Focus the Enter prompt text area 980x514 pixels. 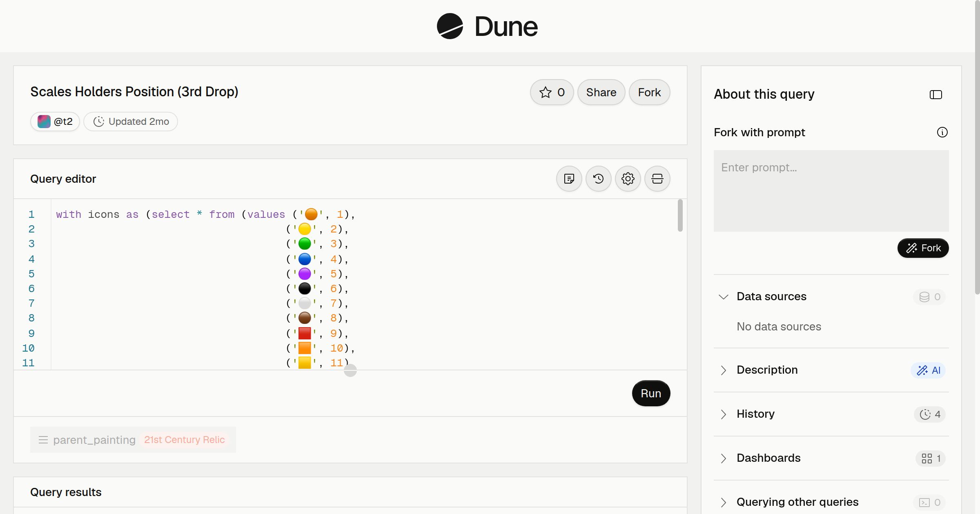(x=831, y=191)
